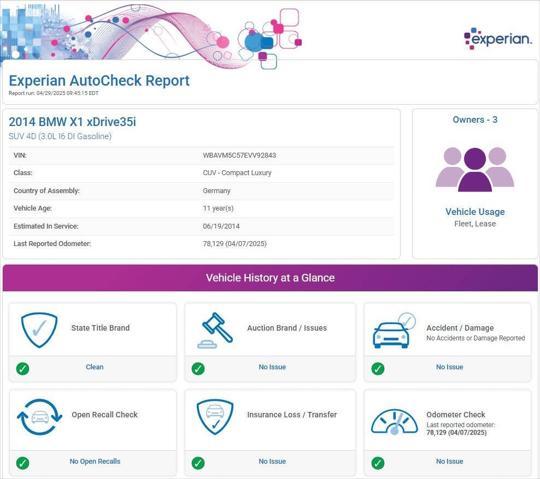Click the Open Recall Check arrows icon
The width and height of the screenshot is (540, 479).
[40, 417]
